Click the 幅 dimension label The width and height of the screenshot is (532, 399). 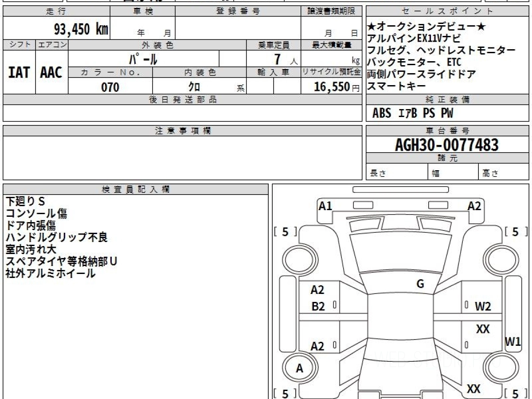[436, 174]
